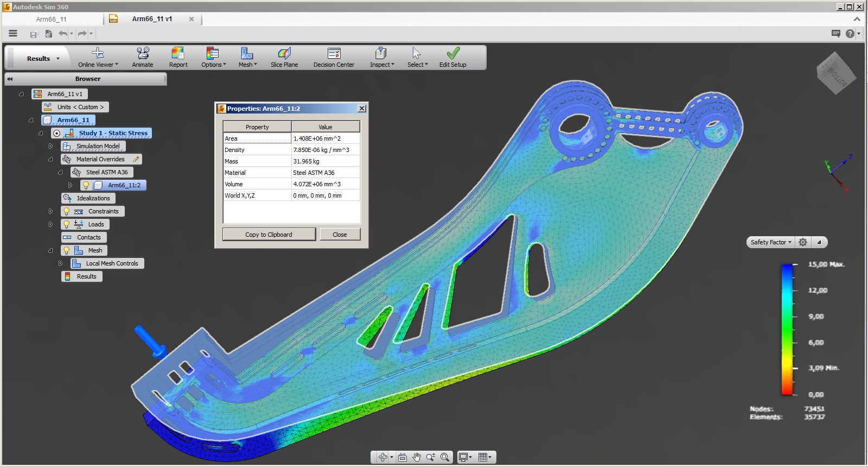The image size is (868, 467).
Task: Switch to the Arm66_11 tab
Action: click(52, 19)
